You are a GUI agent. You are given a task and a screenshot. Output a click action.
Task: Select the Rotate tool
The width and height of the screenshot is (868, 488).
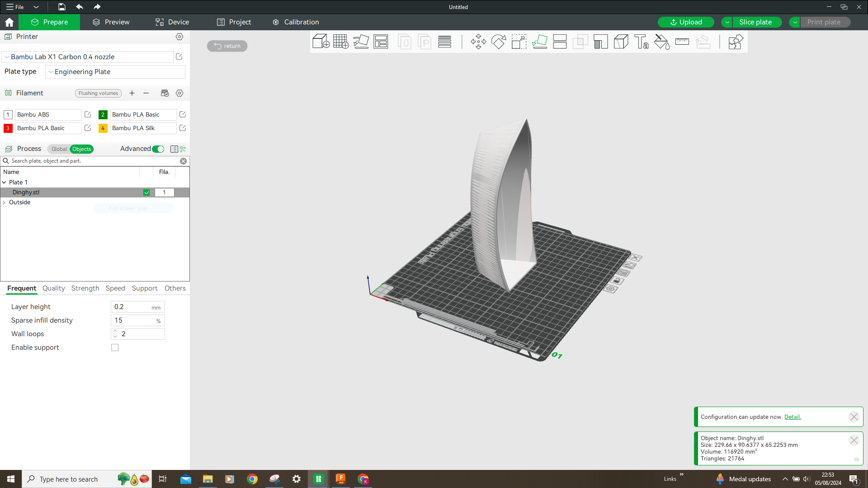click(x=499, y=42)
